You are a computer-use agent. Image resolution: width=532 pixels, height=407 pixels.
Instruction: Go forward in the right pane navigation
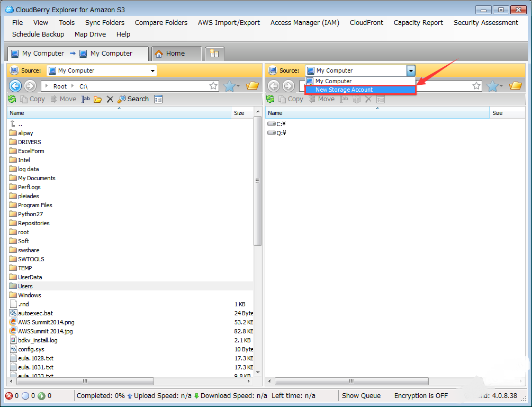point(288,86)
